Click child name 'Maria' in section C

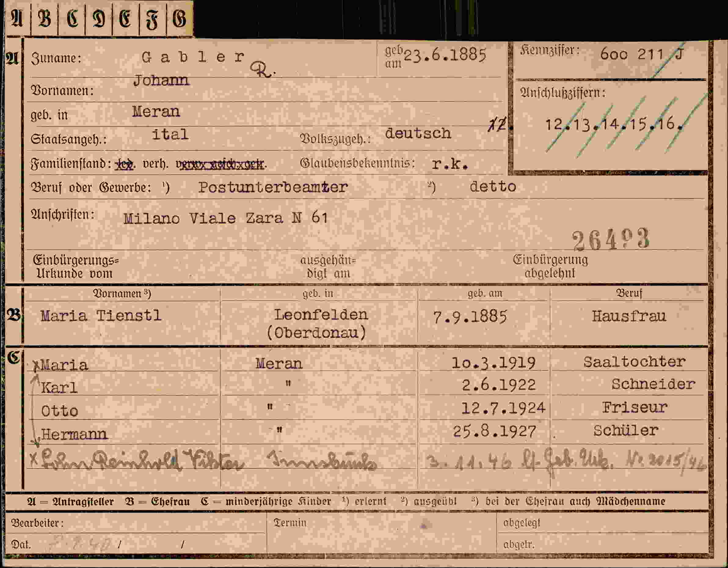tap(64, 365)
